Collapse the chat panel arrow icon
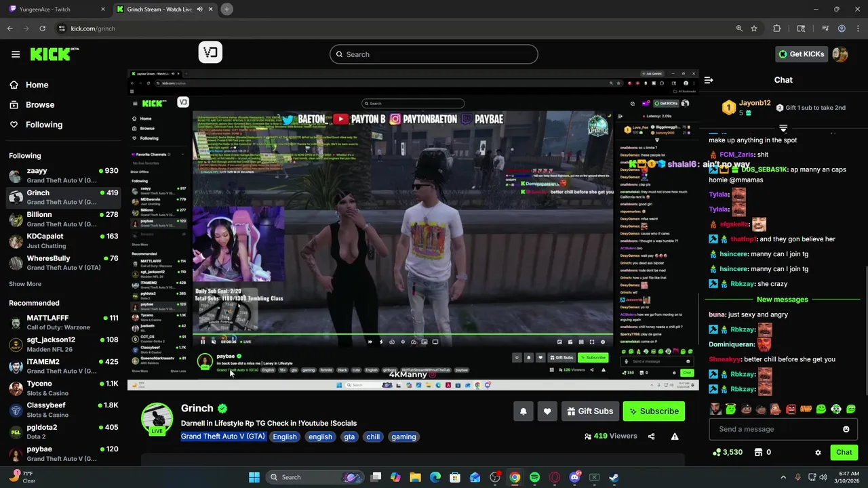The height and width of the screenshot is (488, 868). coord(709,80)
